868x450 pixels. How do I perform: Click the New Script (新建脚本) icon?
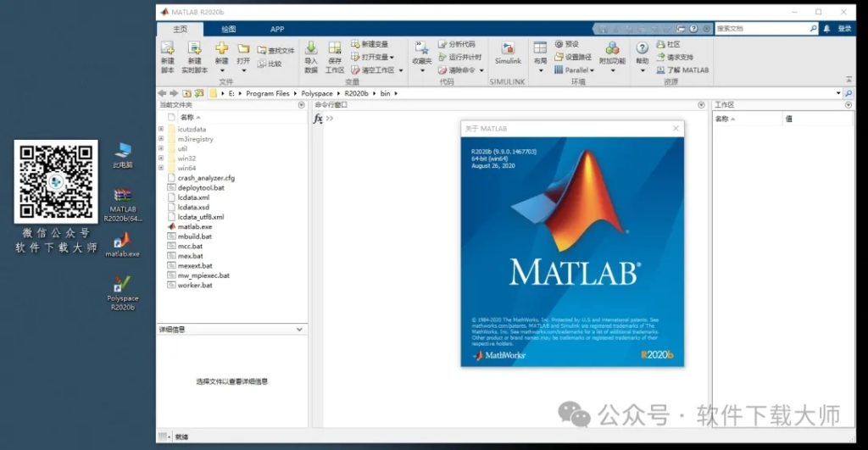167,48
